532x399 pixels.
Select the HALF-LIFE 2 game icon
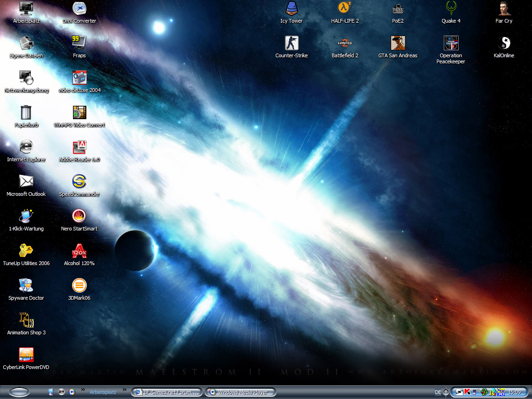click(x=345, y=12)
